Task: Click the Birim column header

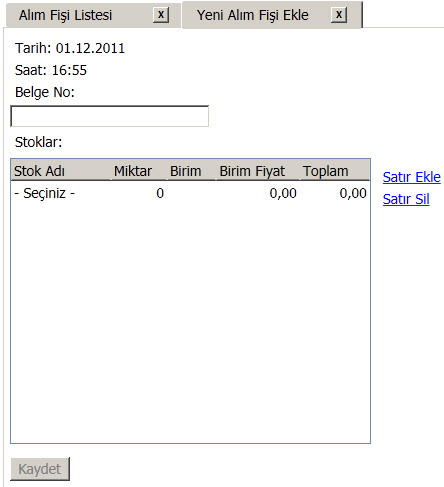Action: [x=192, y=171]
